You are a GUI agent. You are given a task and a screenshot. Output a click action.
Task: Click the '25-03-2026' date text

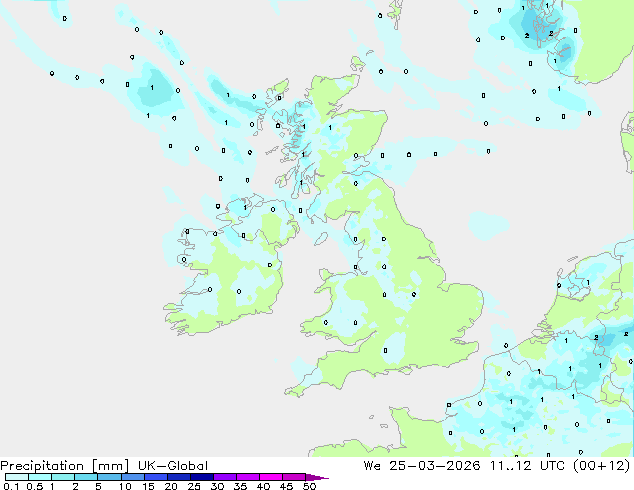435,466
